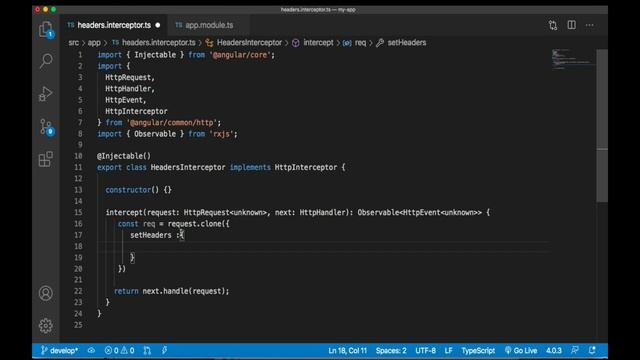This screenshot has height=360, width=640.
Task: Click UTF-8 encoding selector
Action: coord(425,351)
